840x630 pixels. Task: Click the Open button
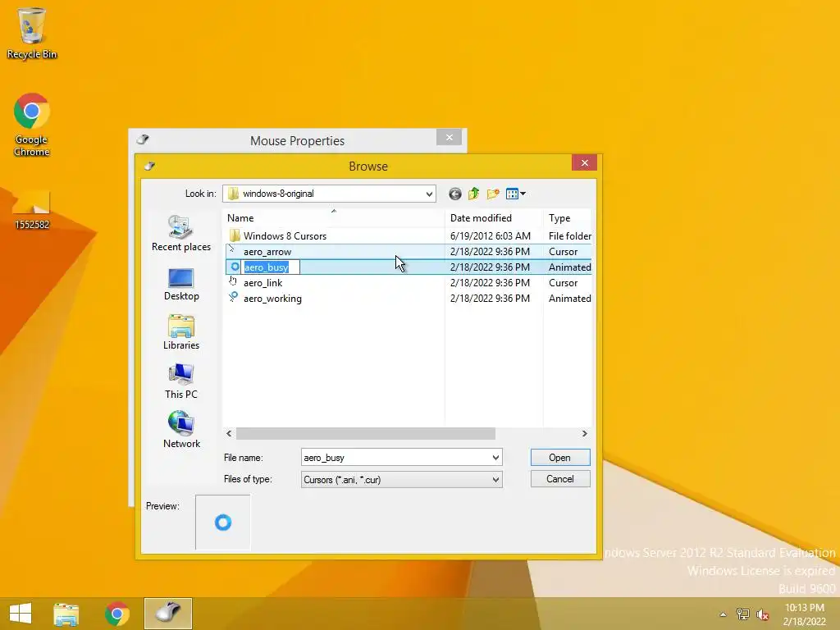560,458
